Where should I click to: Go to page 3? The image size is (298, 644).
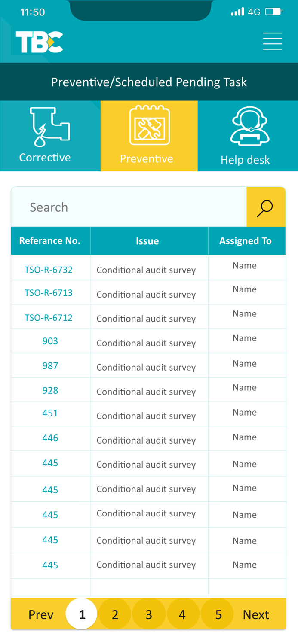149,614
